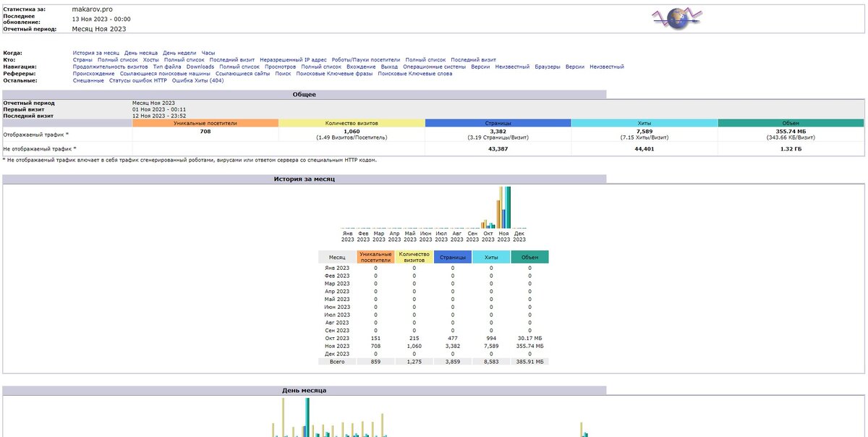Open Версии link right after Браузеры
The height and width of the screenshot is (437, 868).
point(575,67)
